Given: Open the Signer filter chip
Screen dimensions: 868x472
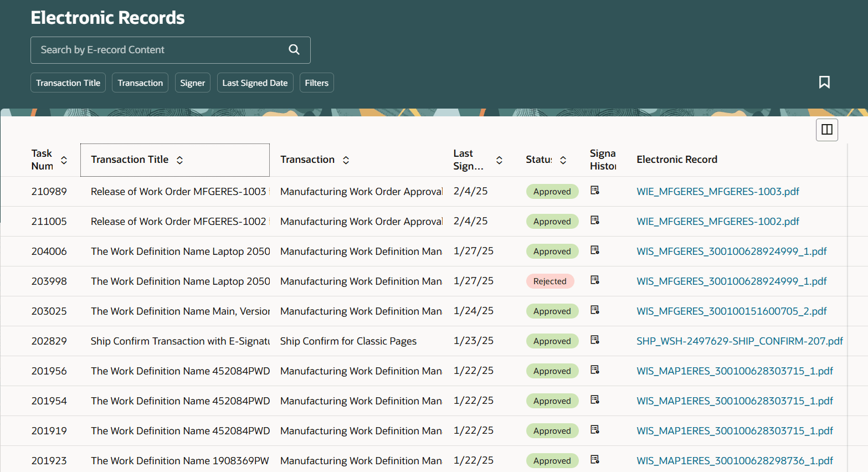Looking at the screenshot, I should pos(192,82).
